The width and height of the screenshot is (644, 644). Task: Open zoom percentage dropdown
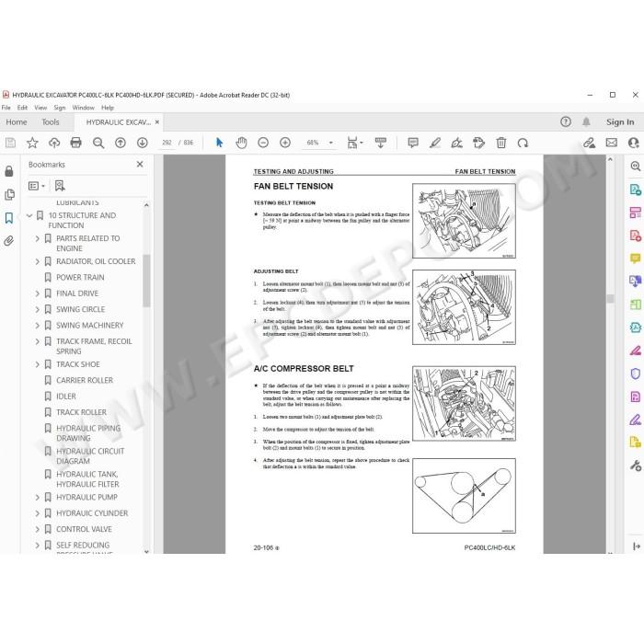coord(330,143)
